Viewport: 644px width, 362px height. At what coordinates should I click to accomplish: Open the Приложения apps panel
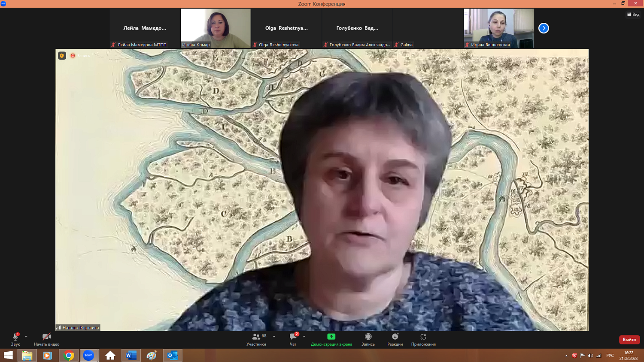click(x=423, y=339)
